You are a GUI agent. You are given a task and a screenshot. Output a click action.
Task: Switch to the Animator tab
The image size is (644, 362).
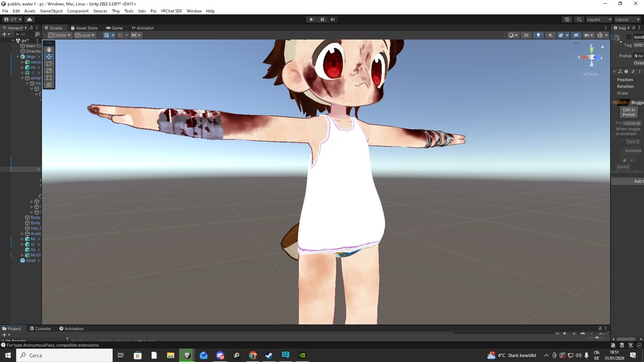click(x=143, y=28)
